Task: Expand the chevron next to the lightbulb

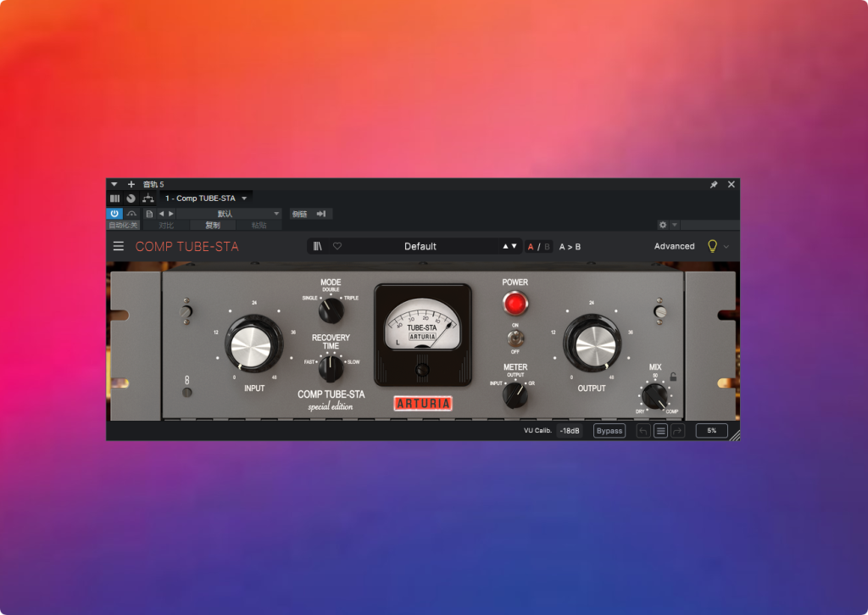Action: click(726, 247)
